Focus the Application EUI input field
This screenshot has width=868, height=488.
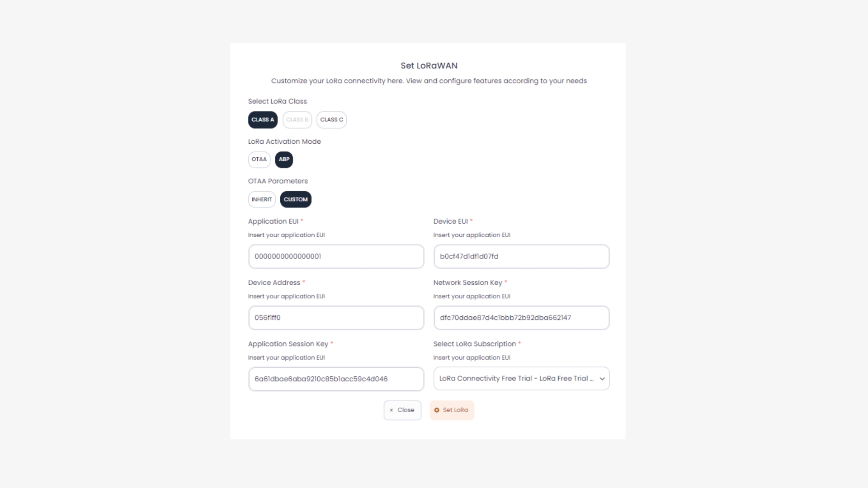point(336,257)
